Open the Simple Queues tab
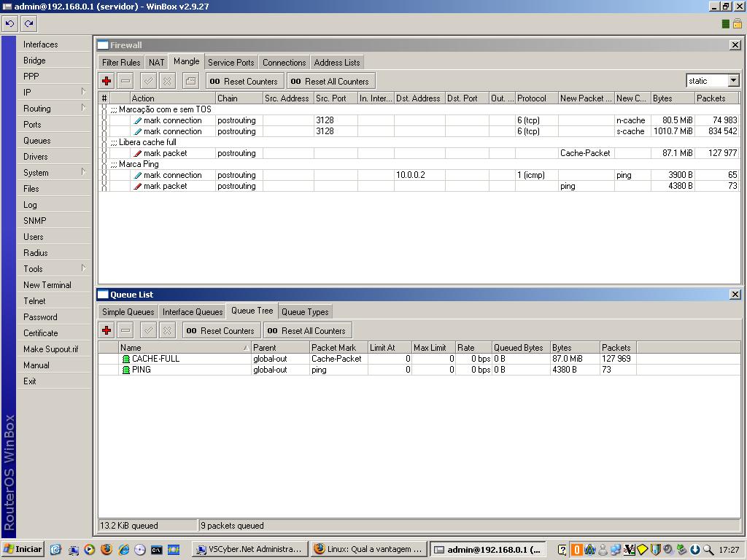 click(x=128, y=312)
